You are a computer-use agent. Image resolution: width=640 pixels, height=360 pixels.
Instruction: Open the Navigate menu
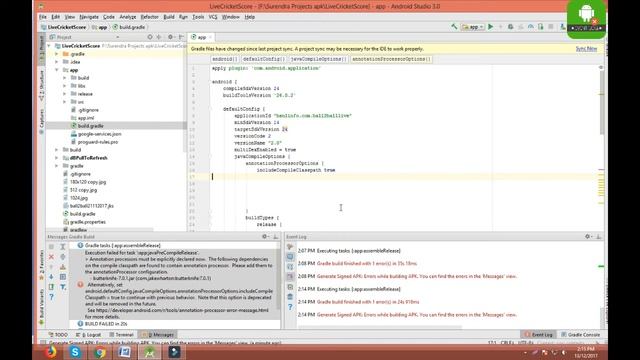point(89,17)
